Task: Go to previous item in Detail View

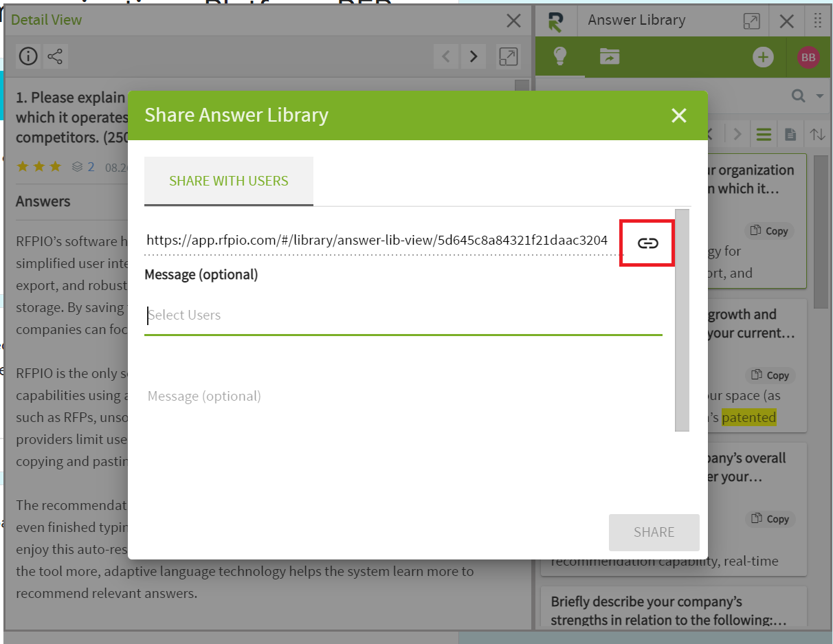Action: pyautogui.click(x=446, y=56)
